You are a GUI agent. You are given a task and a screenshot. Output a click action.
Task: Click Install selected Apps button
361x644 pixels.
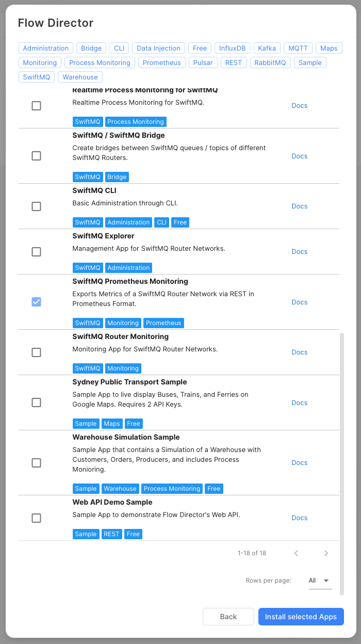301,617
